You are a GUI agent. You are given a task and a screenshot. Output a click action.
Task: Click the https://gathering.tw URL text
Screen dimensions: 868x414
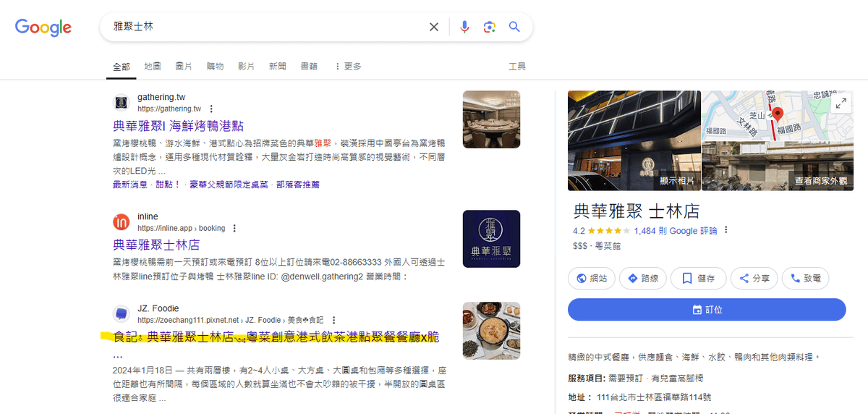click(x=169, y=109)
